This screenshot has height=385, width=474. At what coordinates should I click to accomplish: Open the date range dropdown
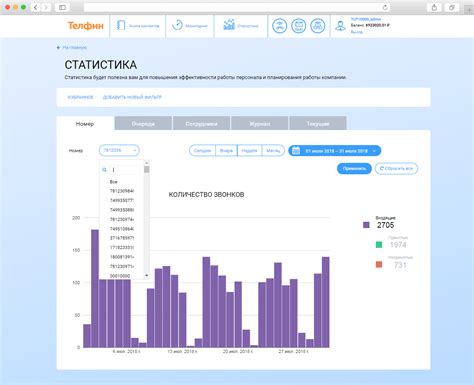334,151
